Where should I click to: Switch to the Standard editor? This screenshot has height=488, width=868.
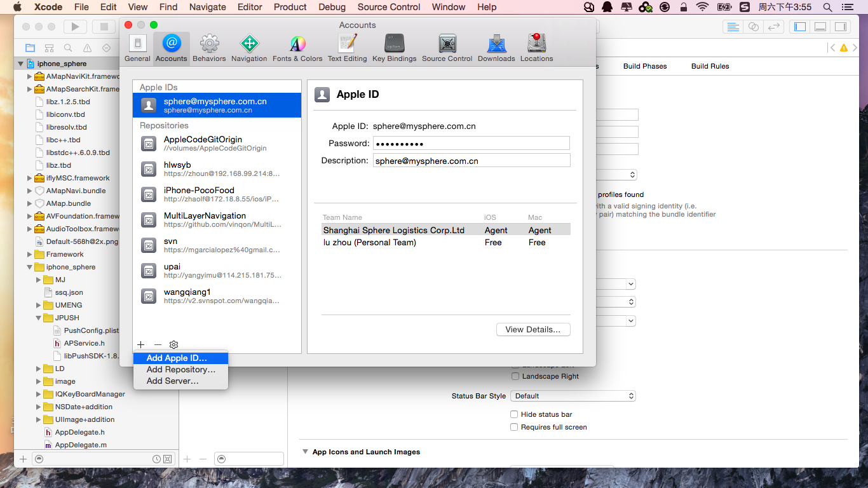733,27
